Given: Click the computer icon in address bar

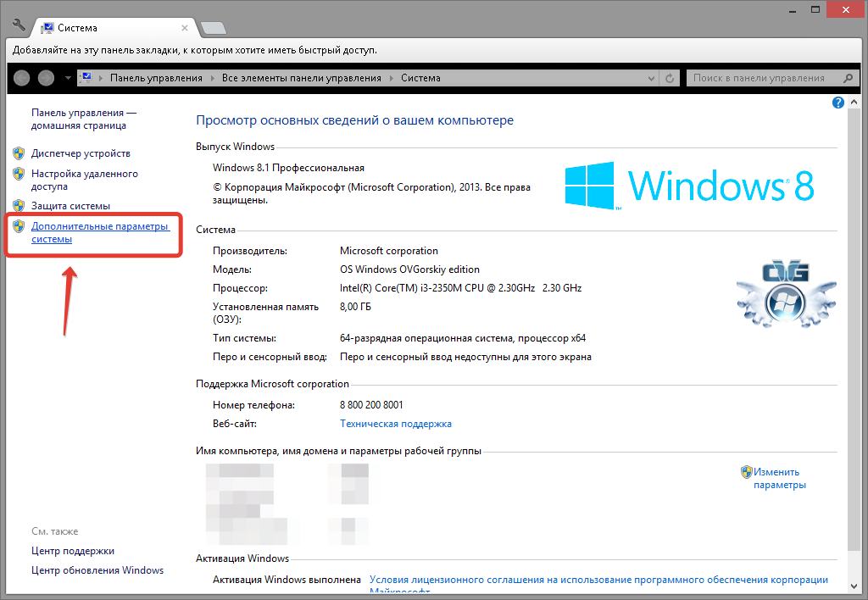Looking at the screenshot, I should 86,77.
